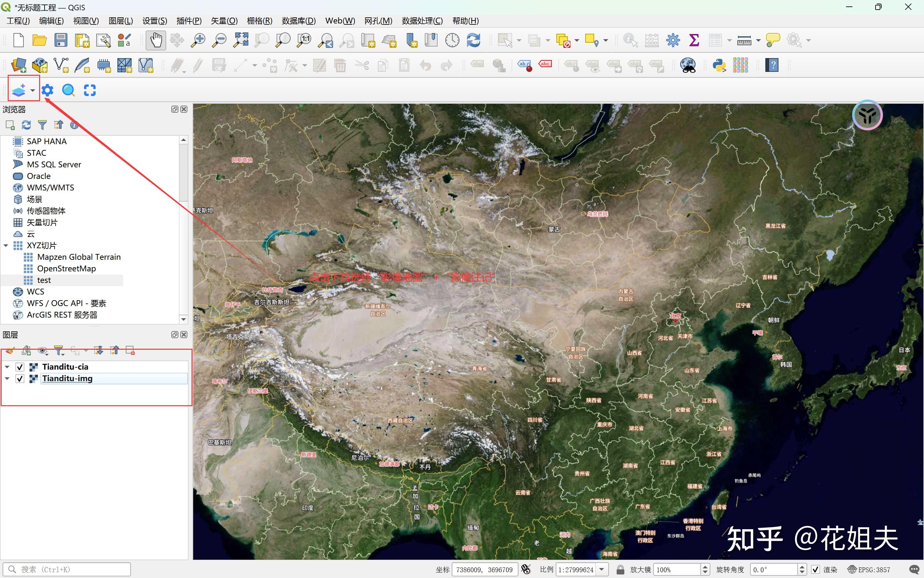Image resolution: width=924 pixels, height=578 pixels.
Task: Select ArcGIS REST 服务器 entry
Action: [62, 315]
